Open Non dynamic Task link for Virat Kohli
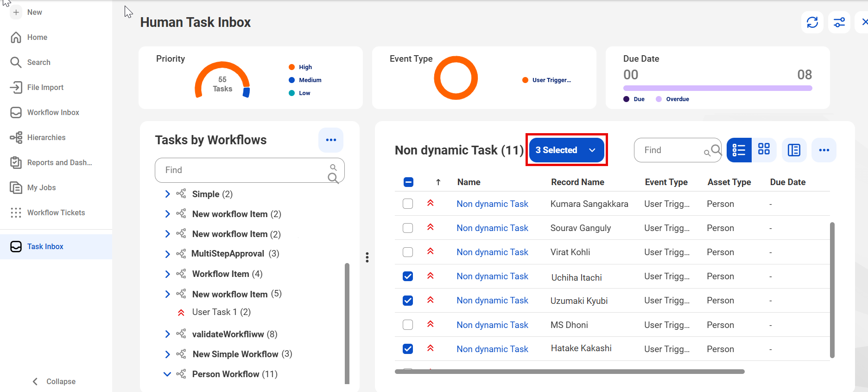The image size is (868, 392). (492, 252)
